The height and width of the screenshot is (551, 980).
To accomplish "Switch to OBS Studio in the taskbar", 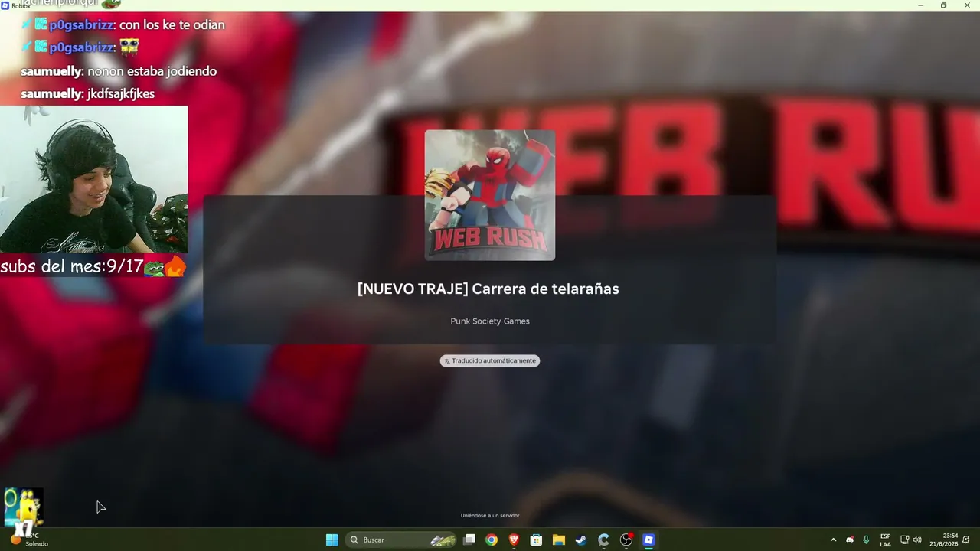I will pos(626,540).
